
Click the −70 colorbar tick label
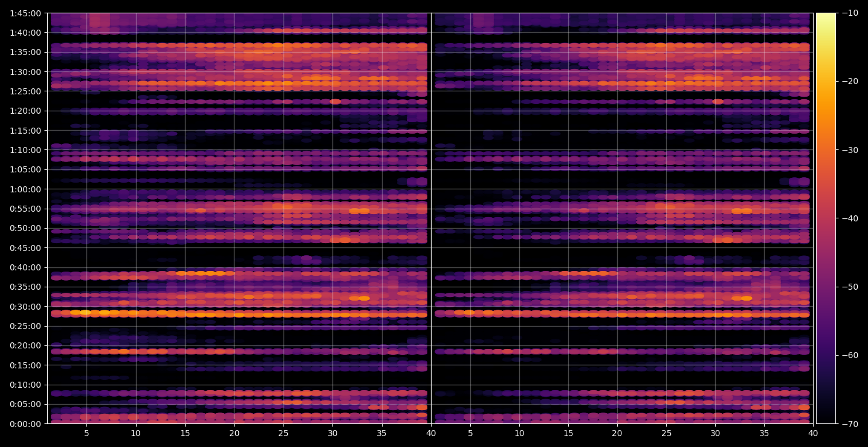pyautogui.click(x=850, y=424)
